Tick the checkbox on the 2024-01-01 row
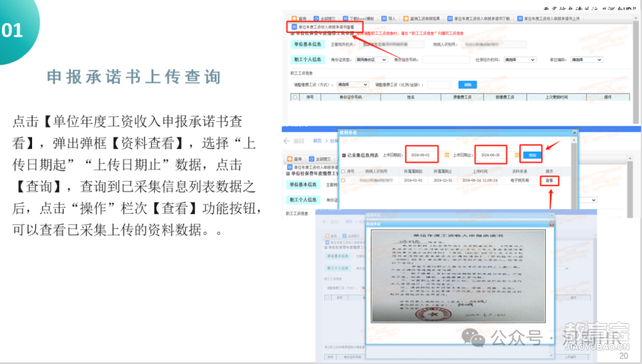642x364 pixels. [343, 181]
